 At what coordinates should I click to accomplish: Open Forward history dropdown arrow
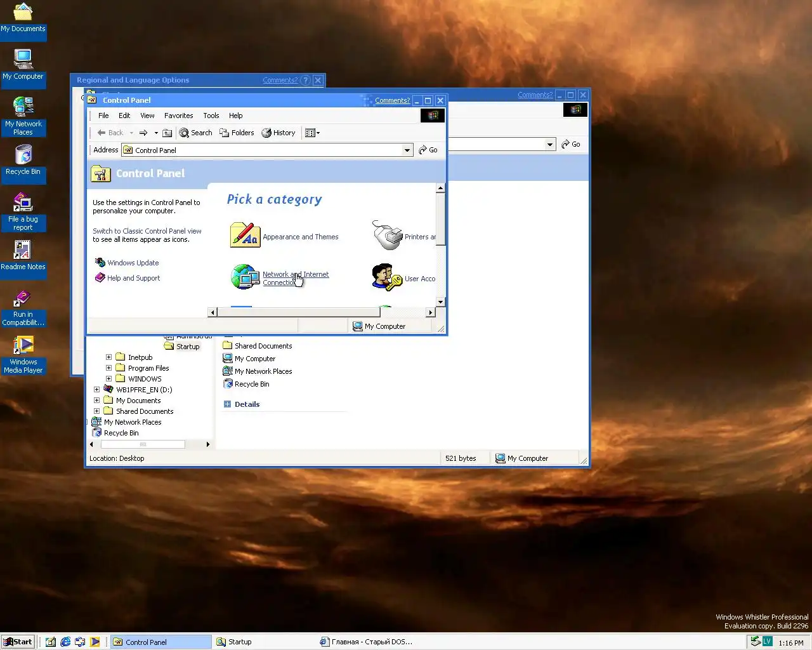[156, 133]
